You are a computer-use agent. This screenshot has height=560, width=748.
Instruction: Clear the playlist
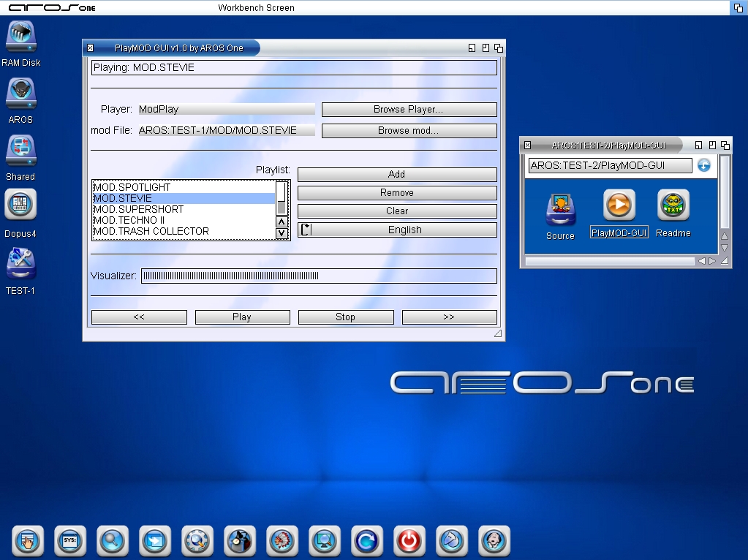pyautogui.click(x=397, y=211)
